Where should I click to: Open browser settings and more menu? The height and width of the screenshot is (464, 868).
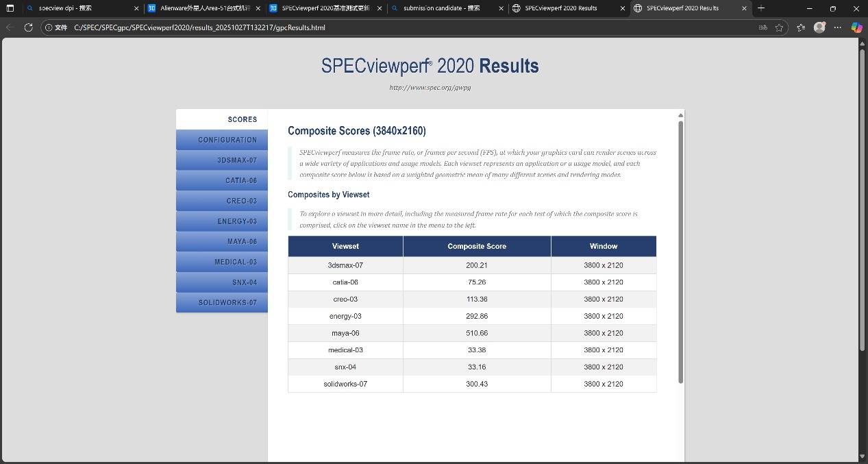tap(838, 27)
